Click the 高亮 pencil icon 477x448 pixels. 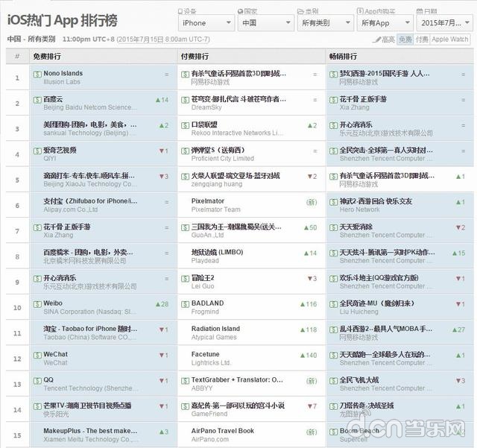(x=376, y=40)
